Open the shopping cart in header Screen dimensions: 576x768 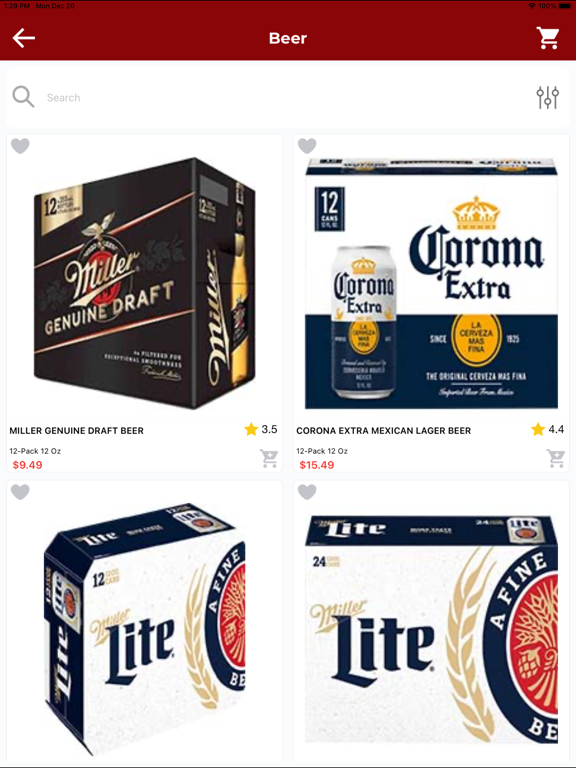tap(548, 38)
